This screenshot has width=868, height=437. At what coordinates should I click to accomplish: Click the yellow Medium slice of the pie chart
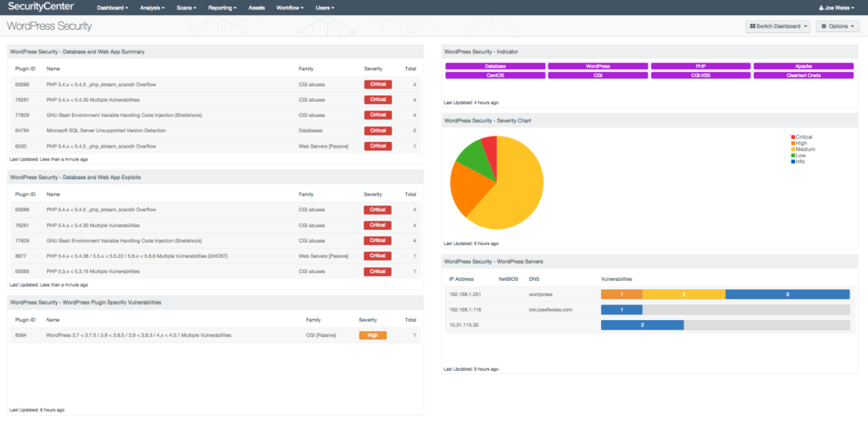517,195
